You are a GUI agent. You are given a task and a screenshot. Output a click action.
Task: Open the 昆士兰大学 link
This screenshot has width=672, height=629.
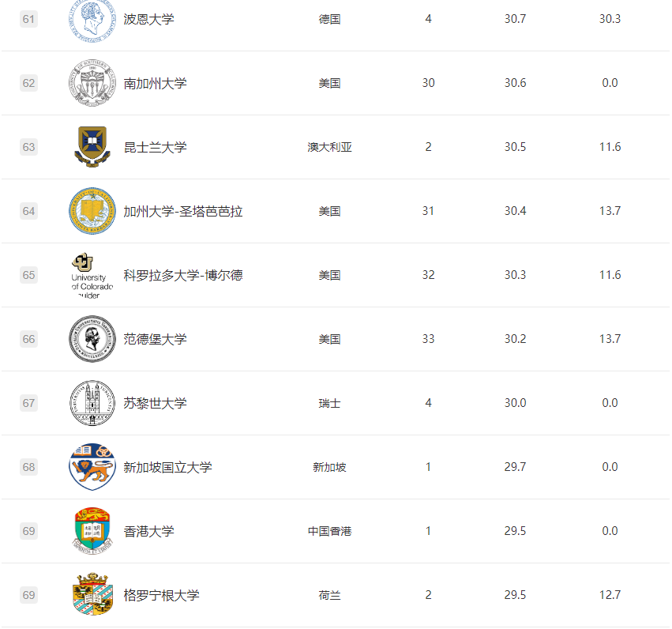coord(155,147)
